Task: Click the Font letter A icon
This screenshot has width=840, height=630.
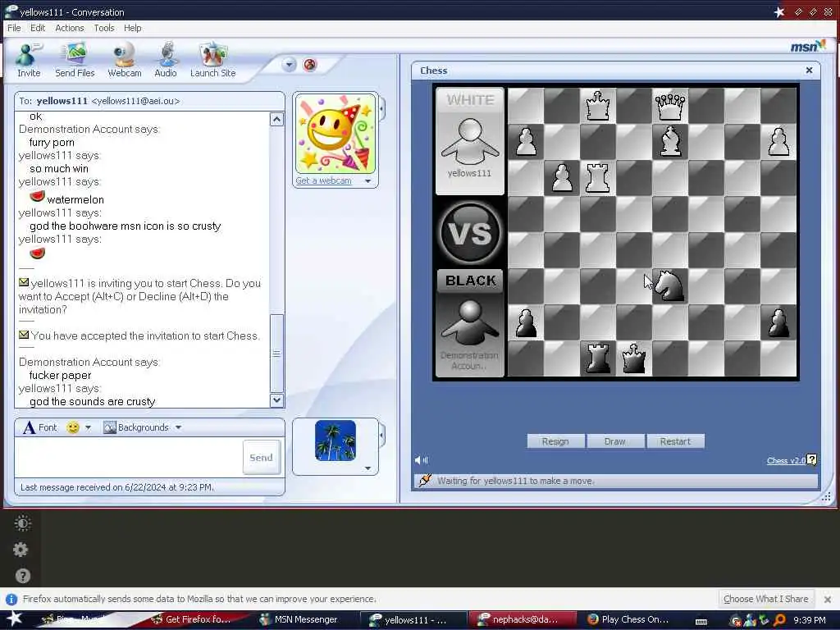Action: click(30, 427)
